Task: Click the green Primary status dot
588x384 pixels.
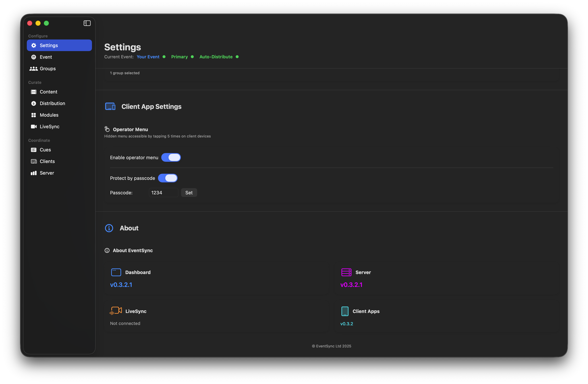Action: pyautogui.click(x=192, y=57)
